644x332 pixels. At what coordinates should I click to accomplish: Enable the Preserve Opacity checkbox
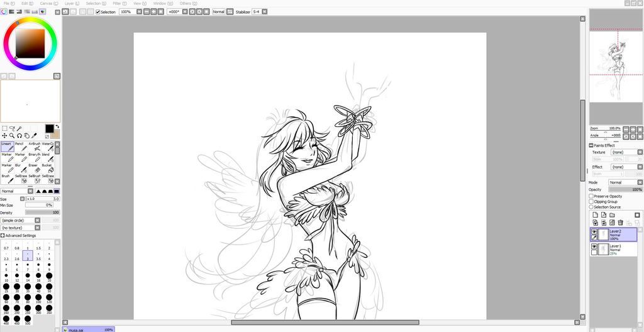(x=591, y=196)
